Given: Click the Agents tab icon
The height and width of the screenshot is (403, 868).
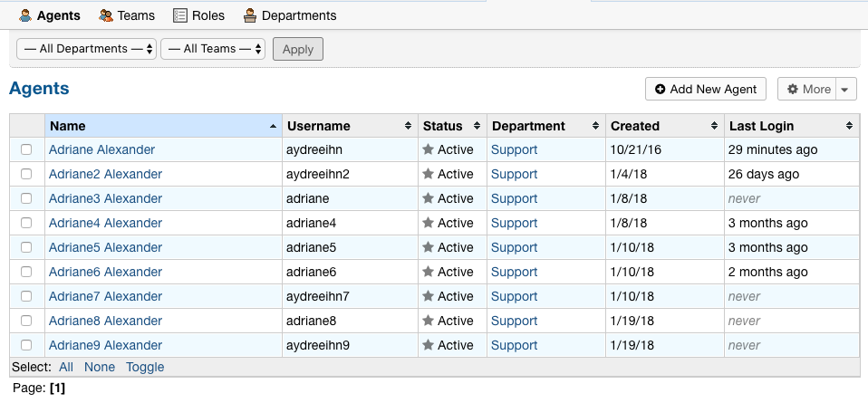Looking at the screenshot, I should coord(25,15).
